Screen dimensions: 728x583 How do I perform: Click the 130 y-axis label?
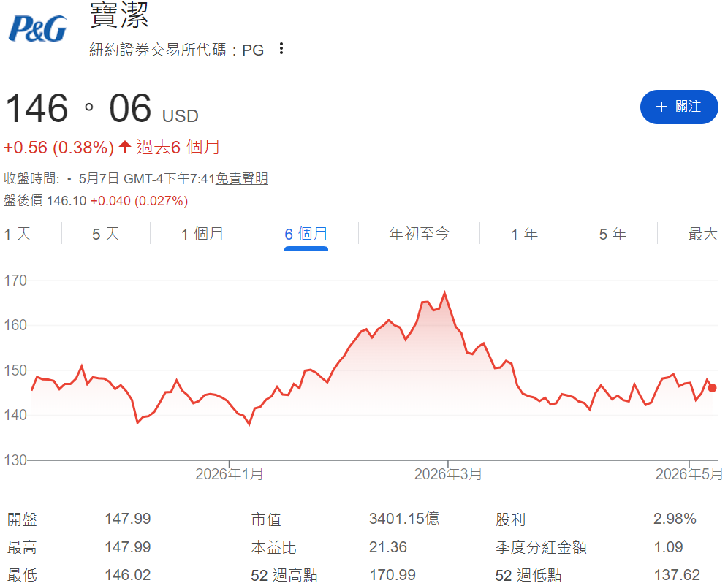pos(15,460)
